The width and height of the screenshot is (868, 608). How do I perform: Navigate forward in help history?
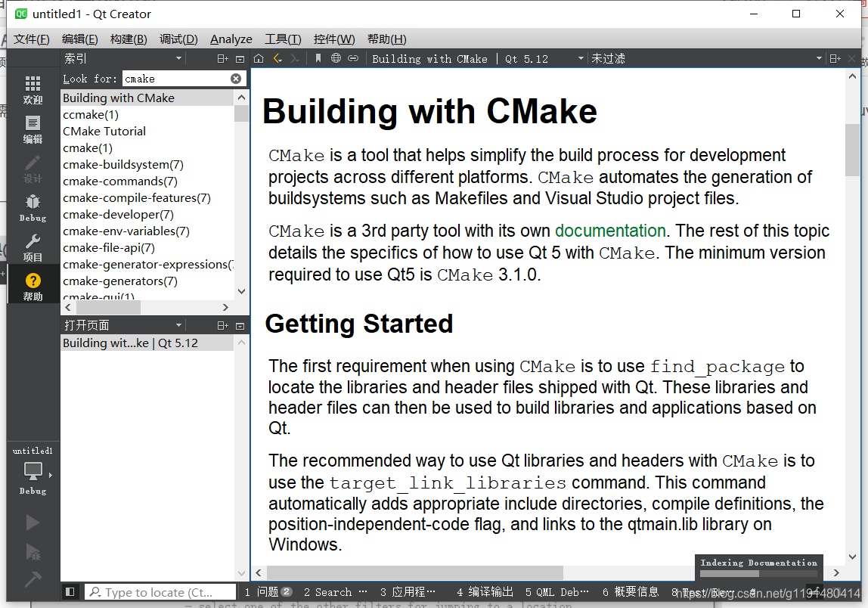coord(295,59)
